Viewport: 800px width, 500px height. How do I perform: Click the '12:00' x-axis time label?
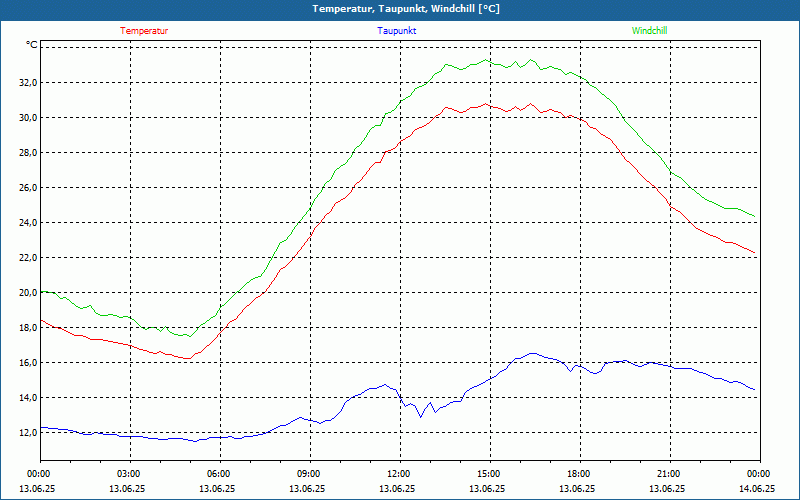pyautogui.click(x=398, y=474)
